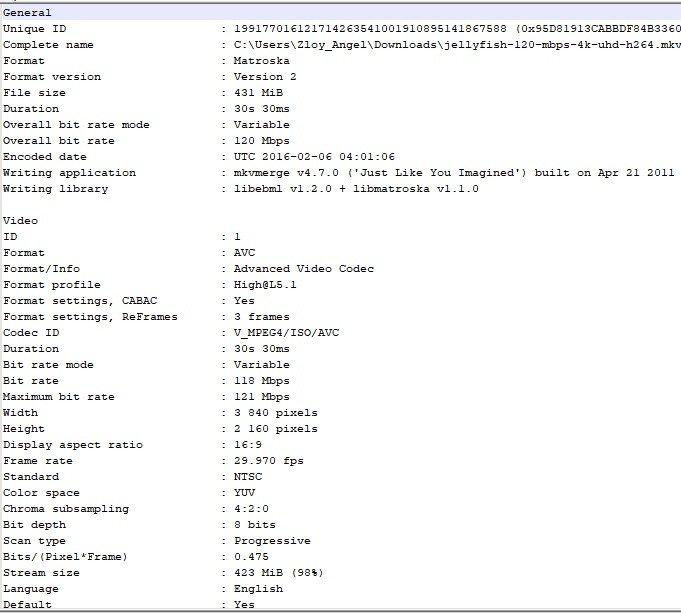Screen dimensions: 681x613
Task: Select the Format version label
Action: (x=52, y=77)
